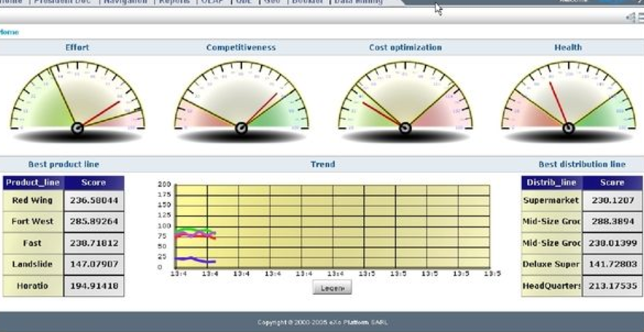Open the Booklet menu
644x332 pixels.
(x=308, y=2)
